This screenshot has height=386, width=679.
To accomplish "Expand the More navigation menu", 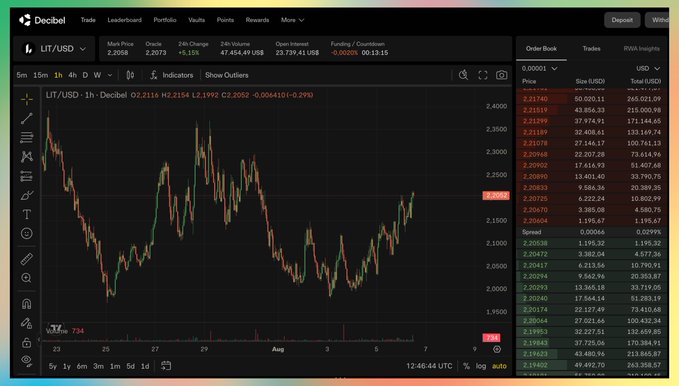I will click(x=292, y=20).
